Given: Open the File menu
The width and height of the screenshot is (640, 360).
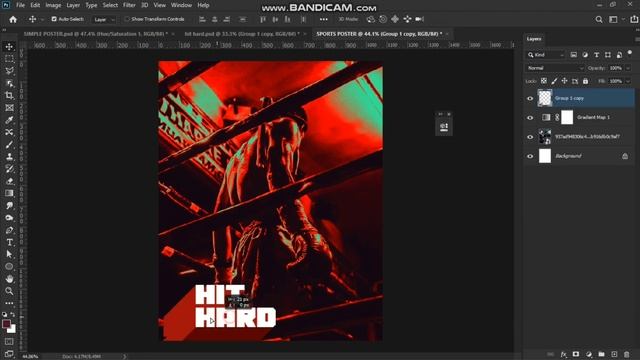Looking at the screenshot, I should coord(20,5).
